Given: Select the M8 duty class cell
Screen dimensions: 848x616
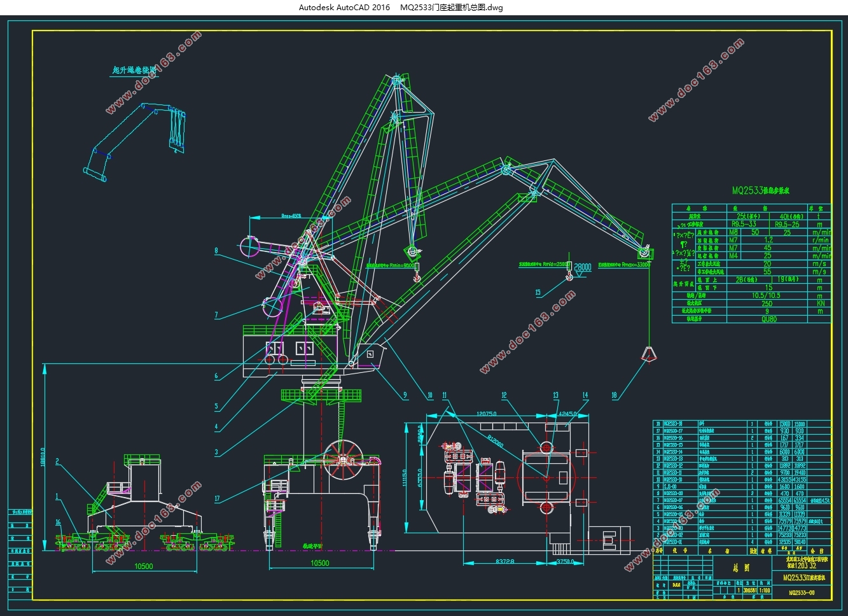Looking at the screenshot, I should 733,232.
